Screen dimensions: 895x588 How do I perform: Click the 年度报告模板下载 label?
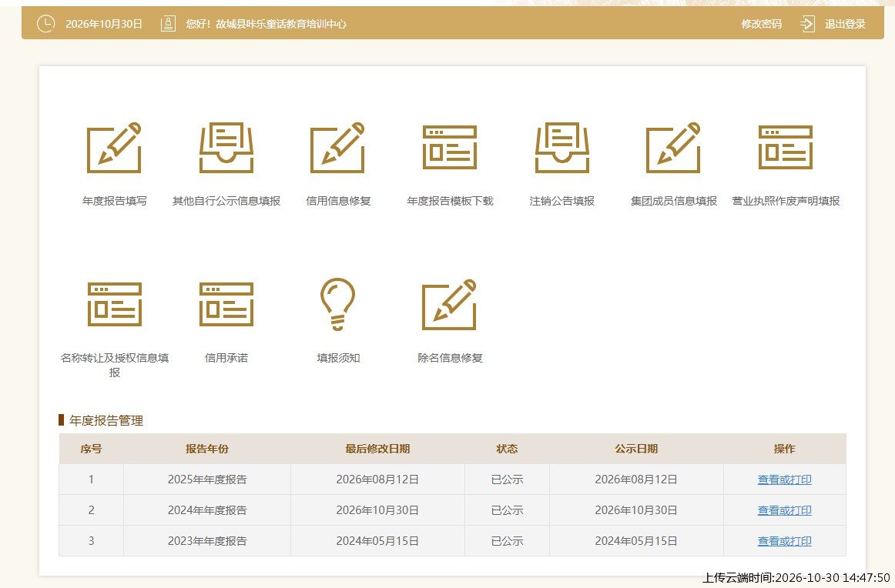tap(450, 201)
